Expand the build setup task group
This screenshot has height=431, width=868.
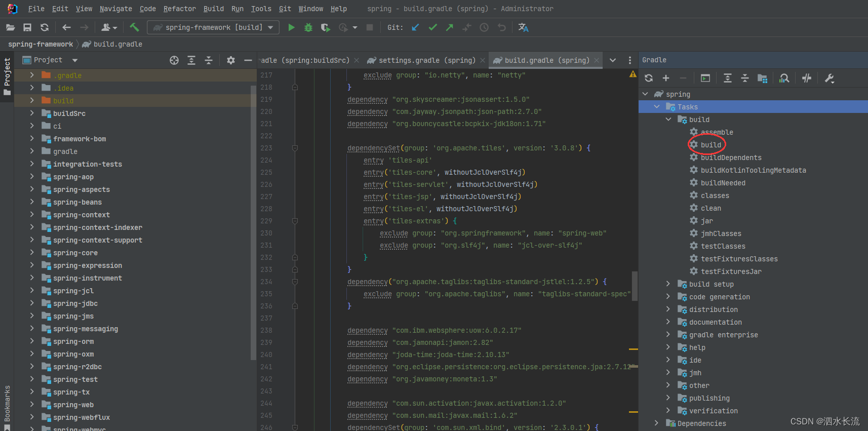pos(668,284)
